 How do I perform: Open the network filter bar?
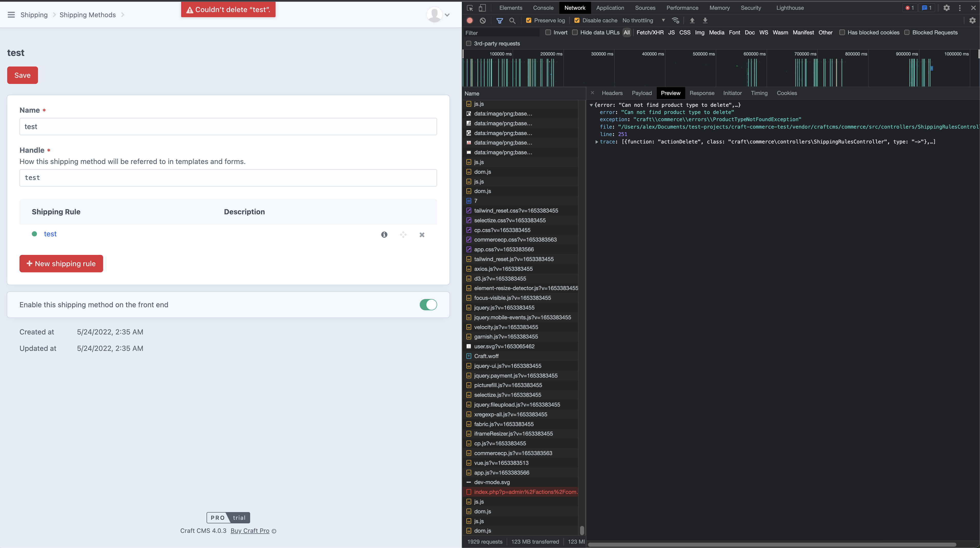point(499,21)
